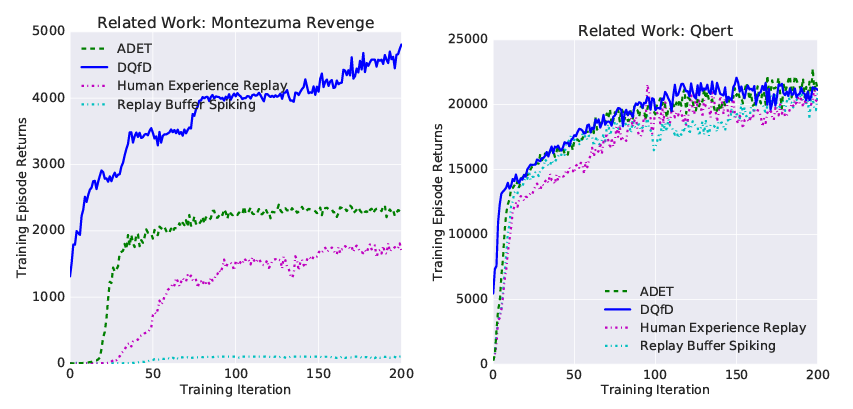Click the 150 x-axis tick on Montezuma chart
The image size is (853, 409).
(318, 374)
